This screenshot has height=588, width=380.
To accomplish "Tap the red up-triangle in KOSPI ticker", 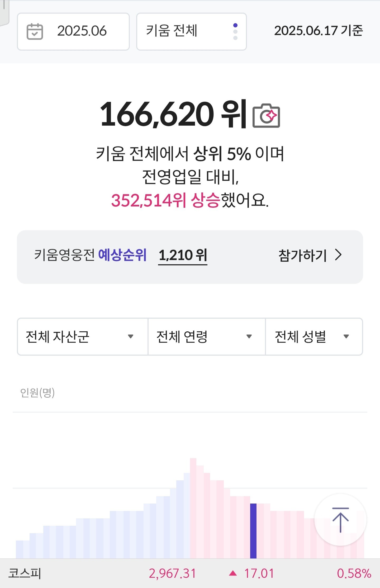I will click(x=233, y=573).
